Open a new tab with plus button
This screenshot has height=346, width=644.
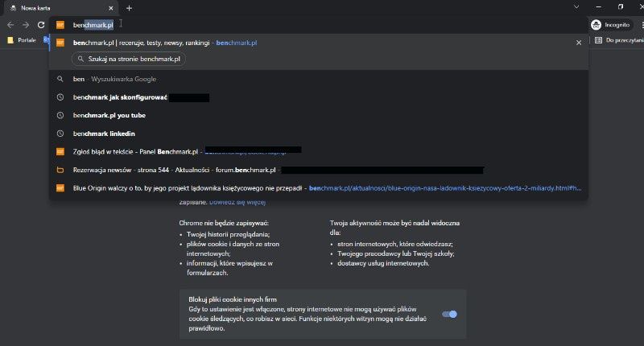129,8
